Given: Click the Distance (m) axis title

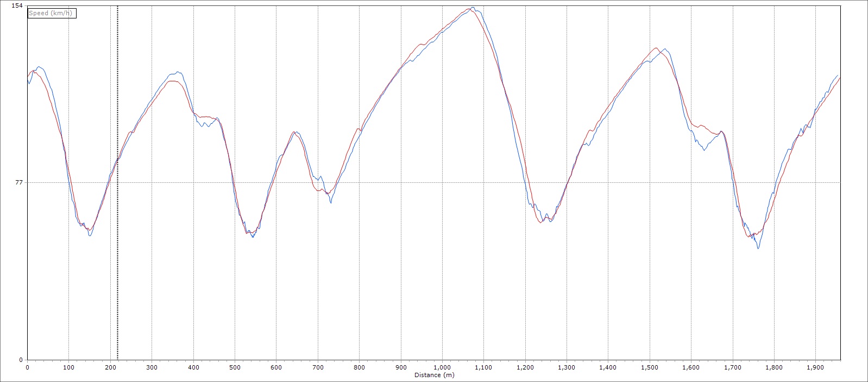Looking at the screenshot, I should click(x=433, y=375).
